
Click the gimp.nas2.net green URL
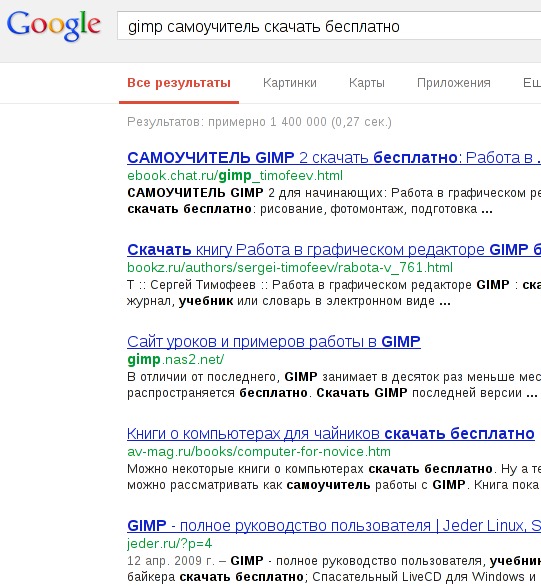[x=176, y=360]
